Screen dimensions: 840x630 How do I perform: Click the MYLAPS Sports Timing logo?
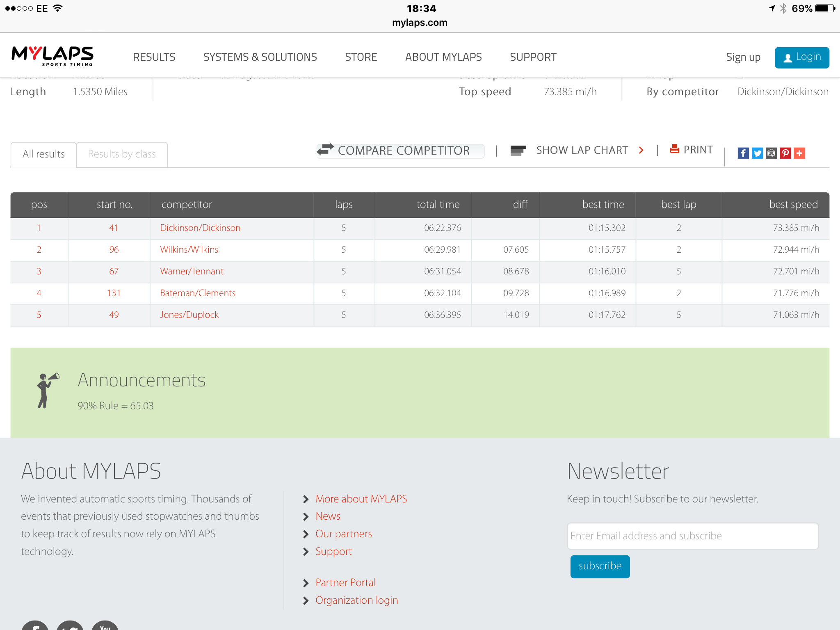pos(52,56)
